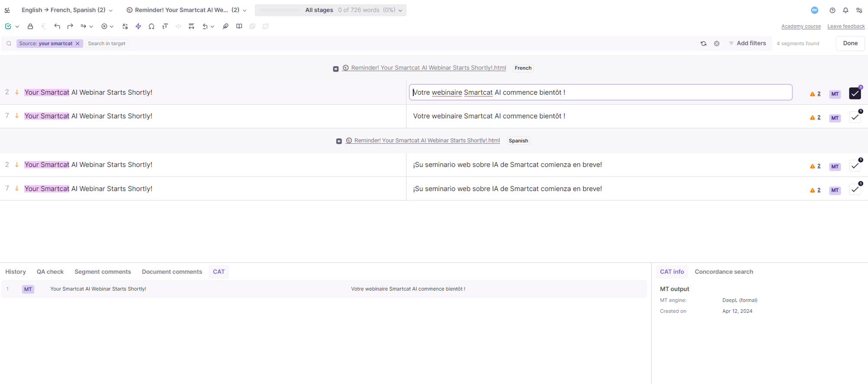Click the text formatting tT icon
The width and height of the screenshot is (868, 384).
tap(165, 26)
